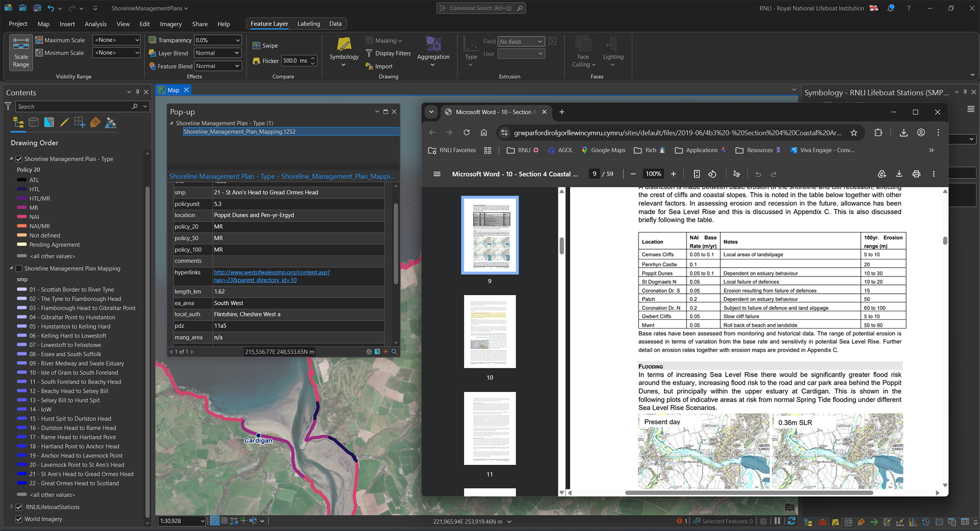Toggle PDF sidebar hamburger menu
The height and width of the screenshot is (531, 980).
click(437, 174)
